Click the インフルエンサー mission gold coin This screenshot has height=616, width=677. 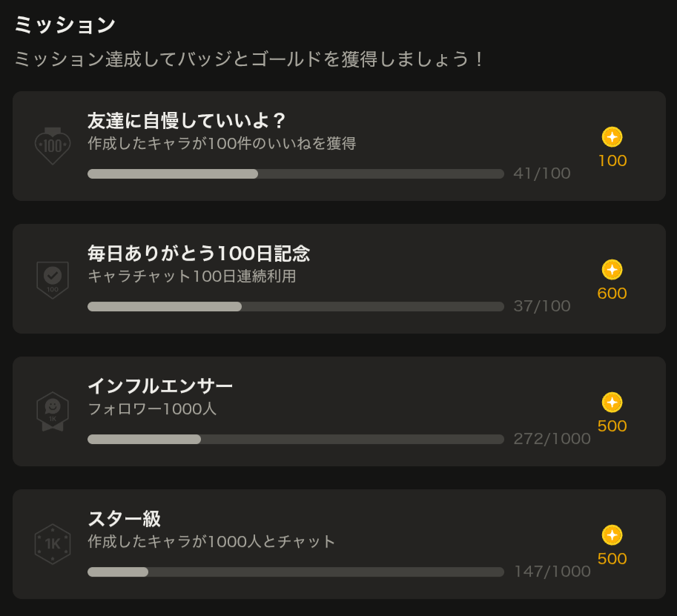point(612,403)
